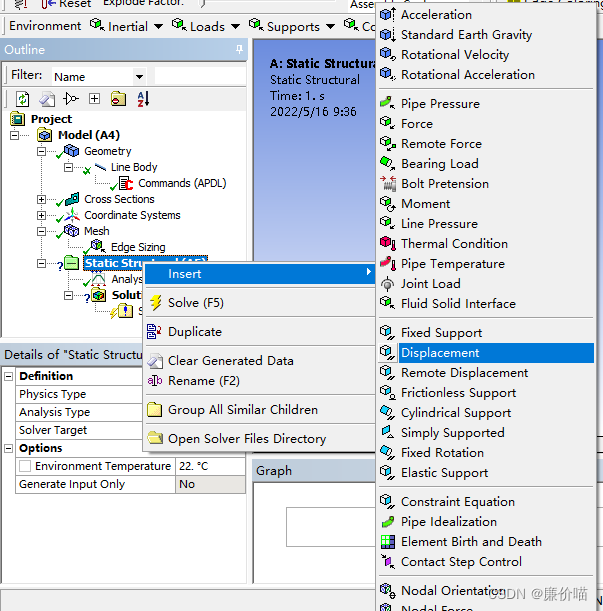Select the Project root tree item
This screenshot has height=611, width=603.
coord(51,119)
